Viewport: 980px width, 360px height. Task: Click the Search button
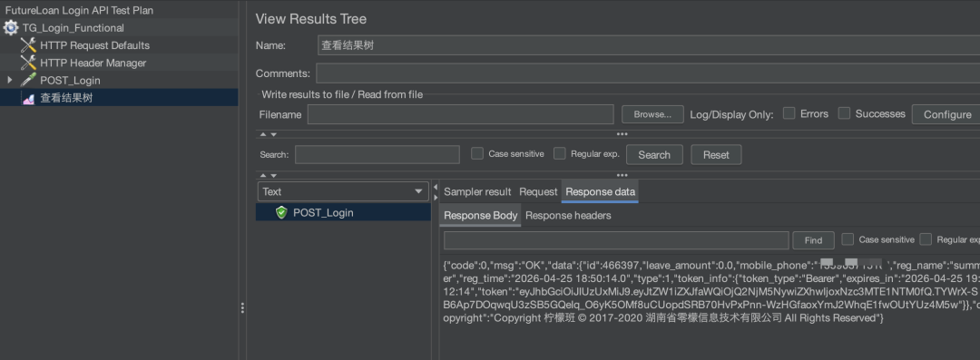(654, 154)
